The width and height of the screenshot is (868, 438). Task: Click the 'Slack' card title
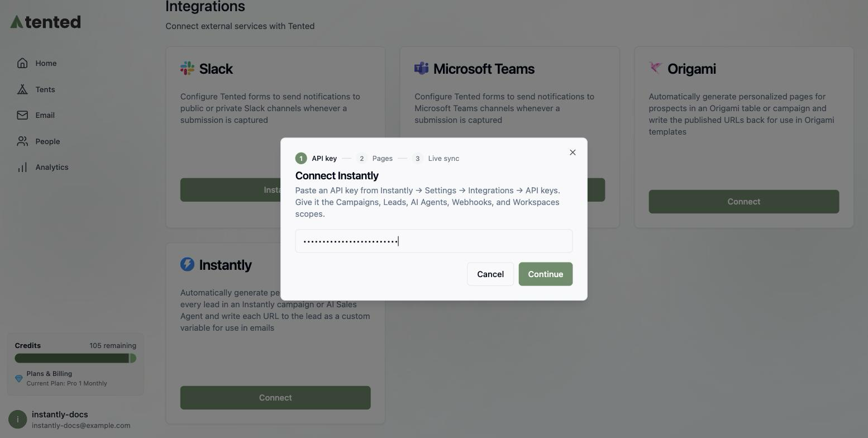point(216,69)
